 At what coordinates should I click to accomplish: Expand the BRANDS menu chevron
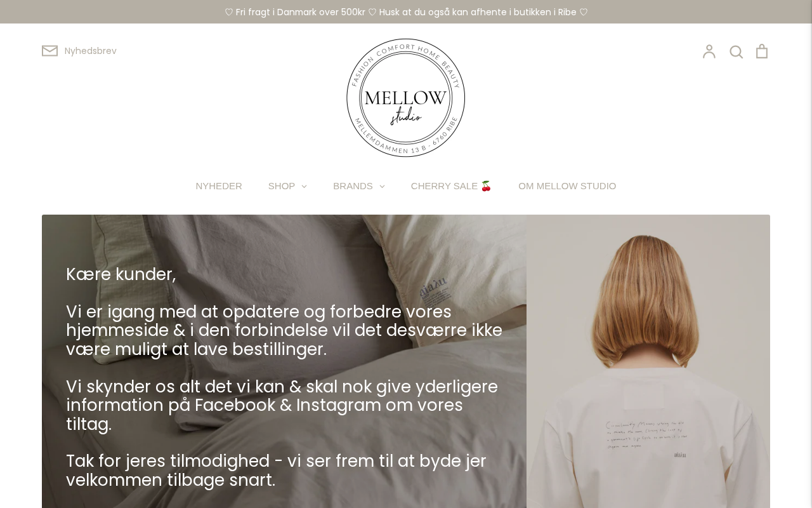tap(382, 186)
